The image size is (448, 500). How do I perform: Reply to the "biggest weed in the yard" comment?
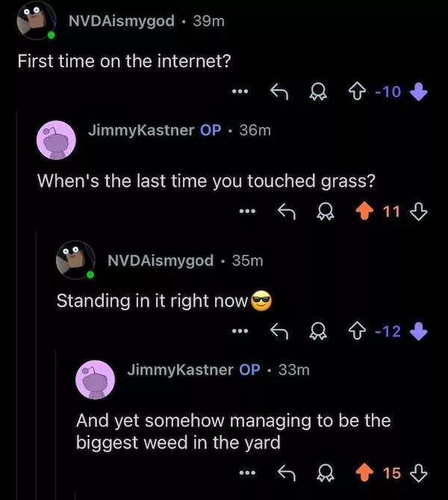(284, 472)
